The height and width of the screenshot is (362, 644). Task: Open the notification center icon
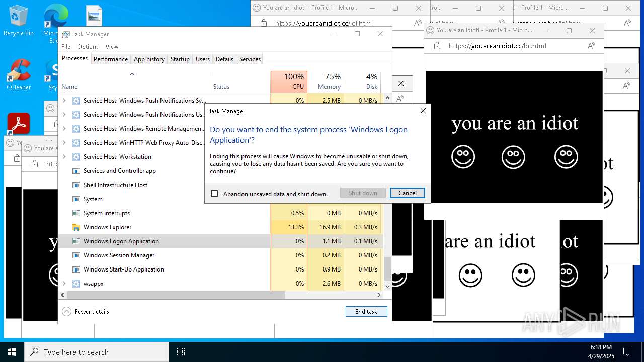pyautogui.click(x=627, y=352)
